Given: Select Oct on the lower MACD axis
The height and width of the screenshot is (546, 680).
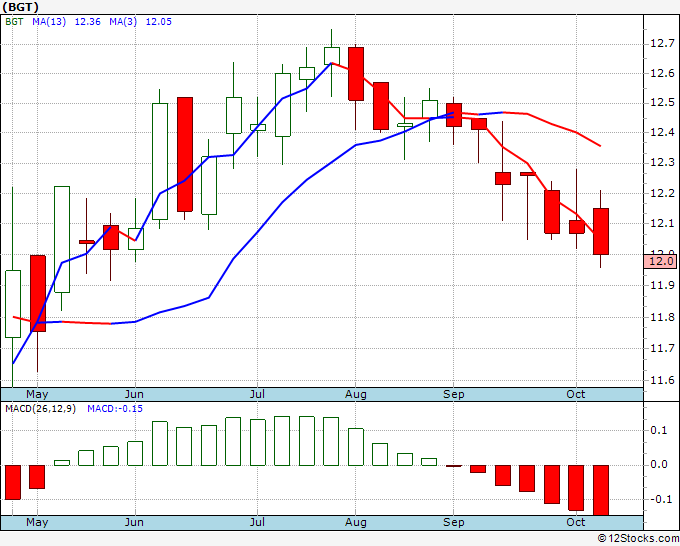Looking at the screenshot, I should point(576,522).
